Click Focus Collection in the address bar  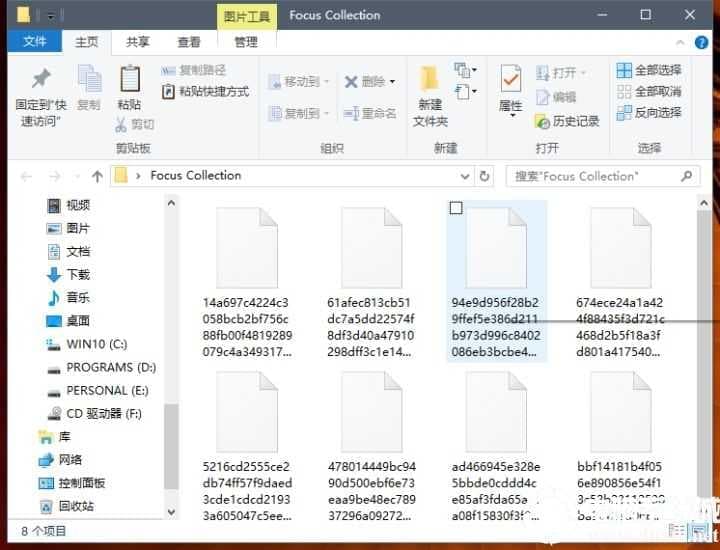click(196, 176)
